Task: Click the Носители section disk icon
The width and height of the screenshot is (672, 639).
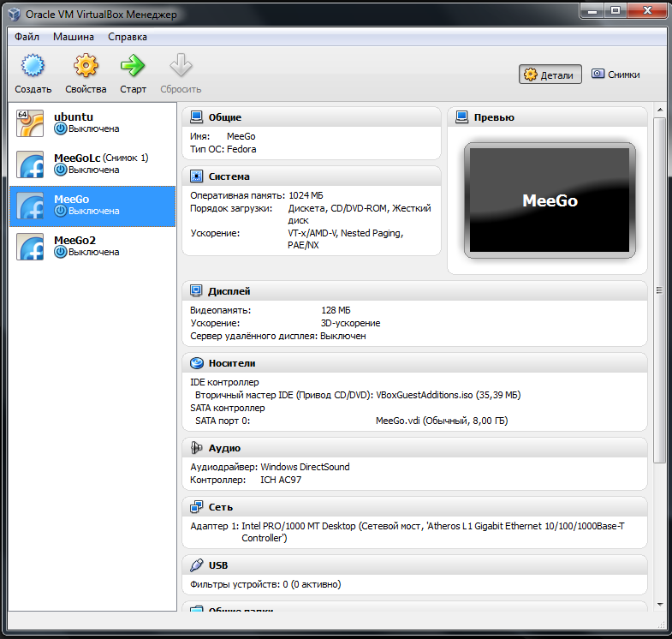Action: click(x=196, y=363)
